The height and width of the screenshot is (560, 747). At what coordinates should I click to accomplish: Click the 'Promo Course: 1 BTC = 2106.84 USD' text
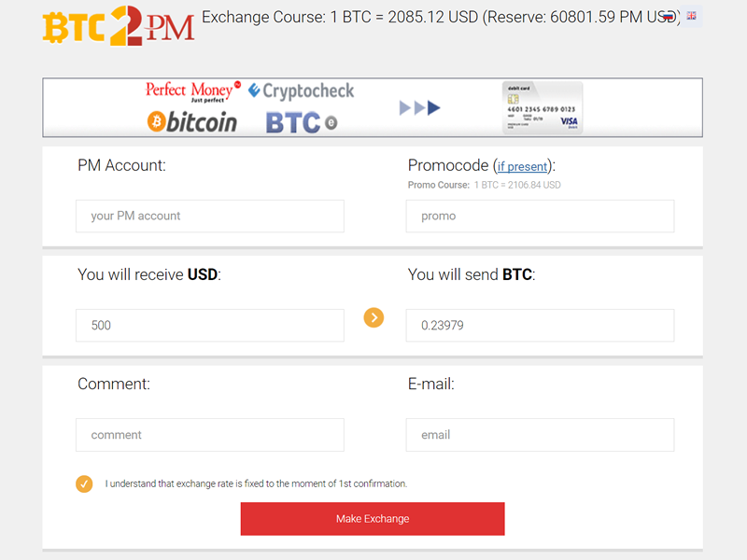click(x=484, y=185)
